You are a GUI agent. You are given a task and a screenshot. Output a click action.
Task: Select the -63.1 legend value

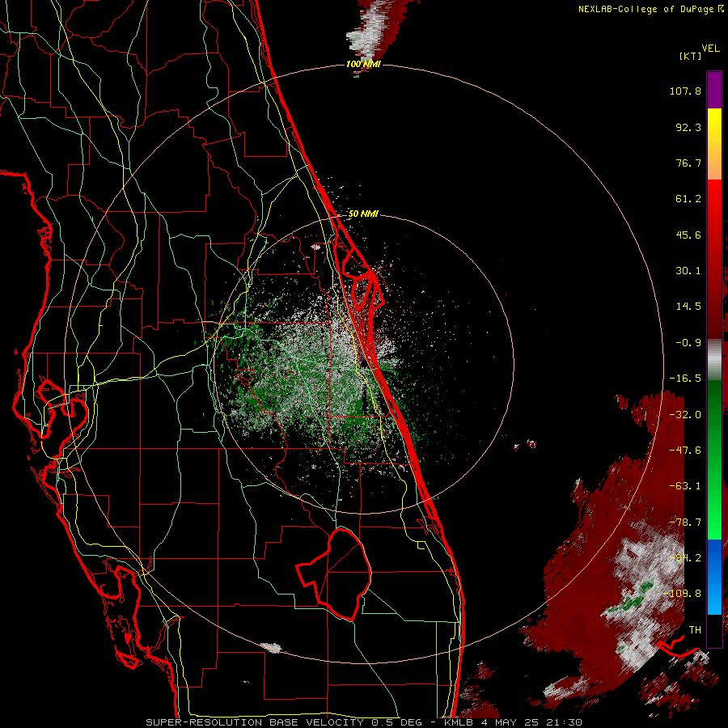pyautogui.click(x=685, y=486)
